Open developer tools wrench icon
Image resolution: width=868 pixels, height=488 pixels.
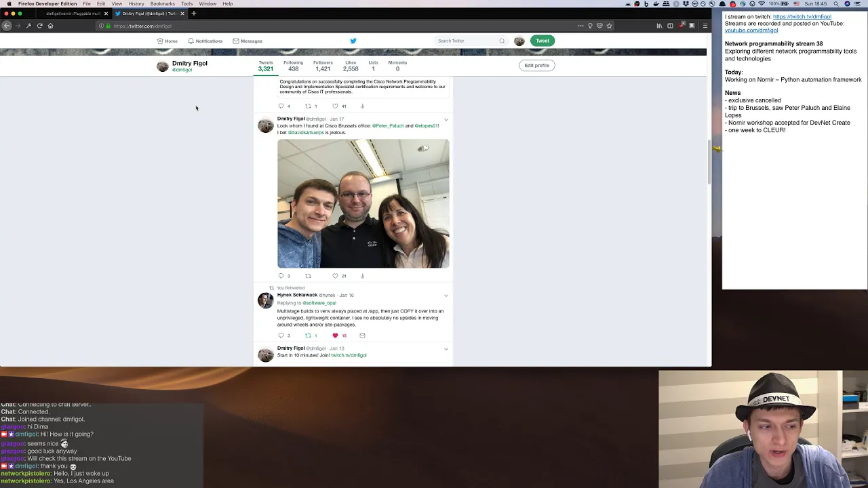[x=28, y=26]
